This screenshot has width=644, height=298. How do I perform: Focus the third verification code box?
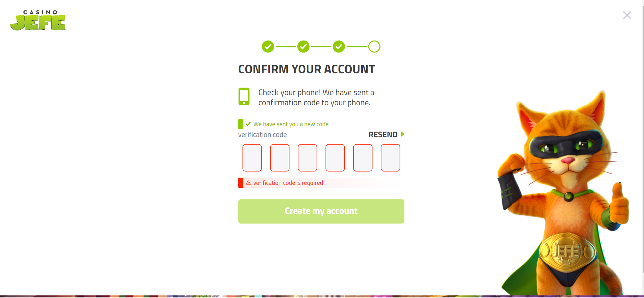[x=307, y=158]
